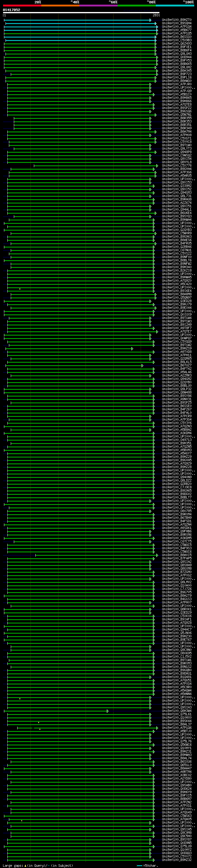Image resolution: width=197 pixels, height=868 pixels.
Task: Open hit UniRef100_A5ARU5
Action: pyautogui.click(x=176, y=176)
